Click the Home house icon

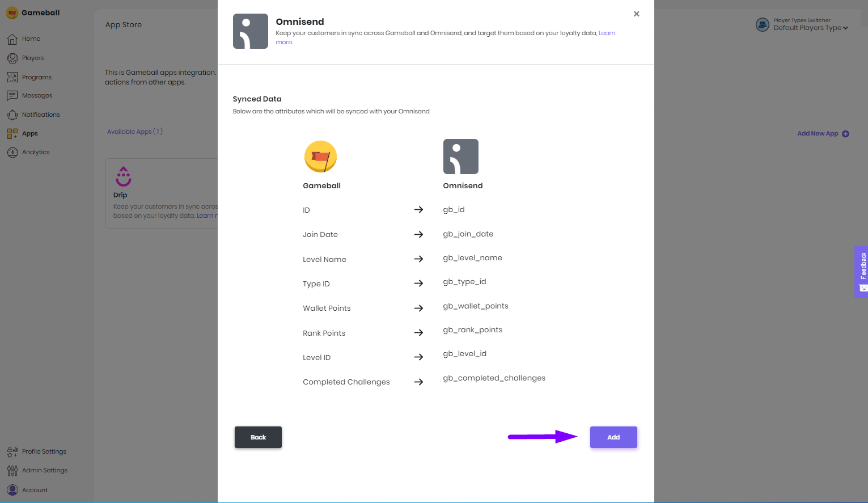[x=12, y=39]
